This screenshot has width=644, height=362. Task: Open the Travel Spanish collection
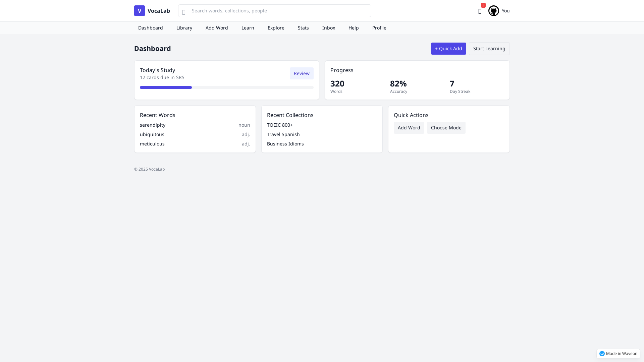click(283, 134)
